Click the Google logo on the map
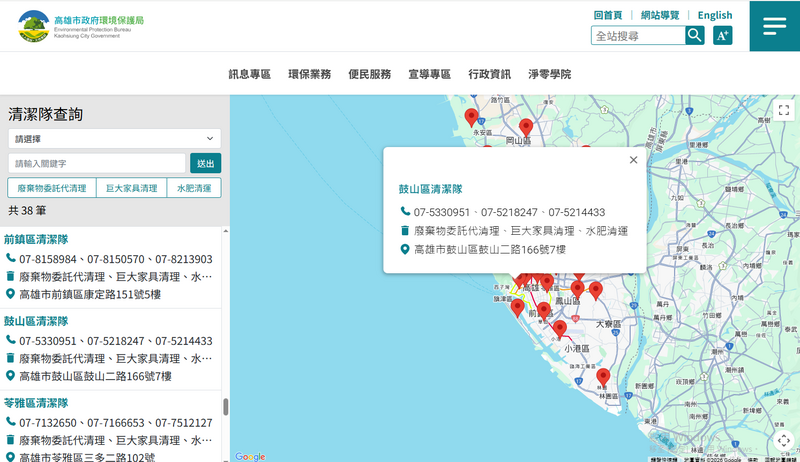 point(250,456)
